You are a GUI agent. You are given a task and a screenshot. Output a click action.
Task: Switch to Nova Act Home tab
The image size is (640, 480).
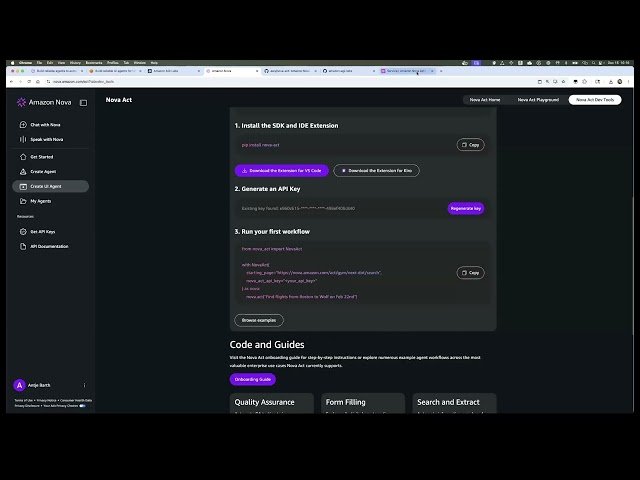pyautogui.click(x=484, y=100)
